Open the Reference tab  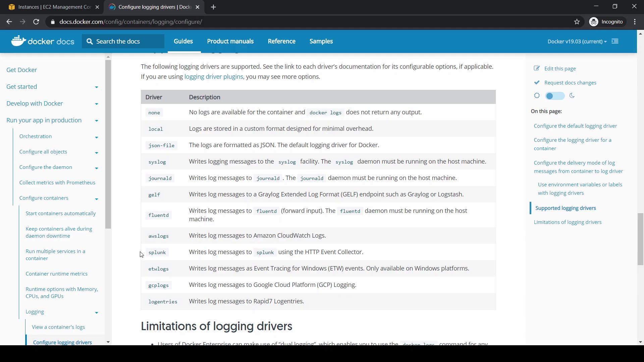click(282, 41)
